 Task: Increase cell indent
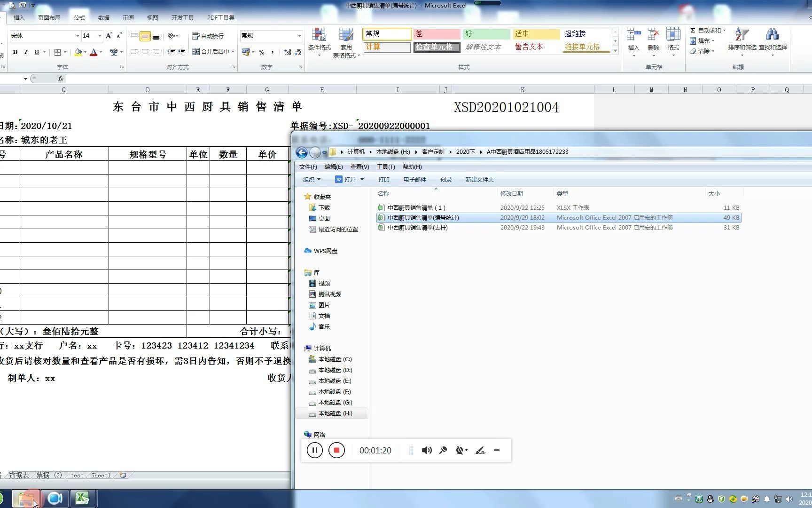182,52
